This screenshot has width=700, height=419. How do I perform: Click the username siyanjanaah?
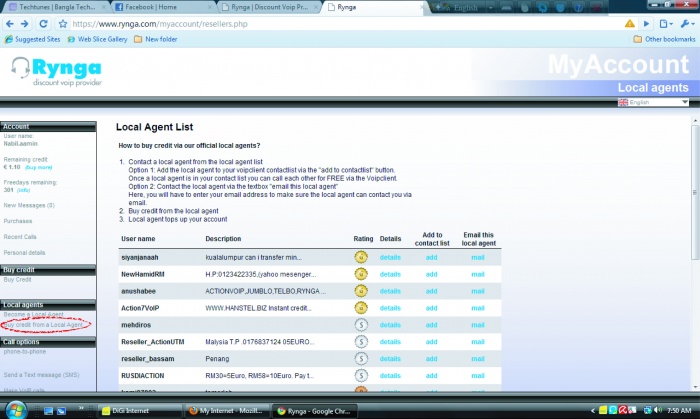[140, 257]
